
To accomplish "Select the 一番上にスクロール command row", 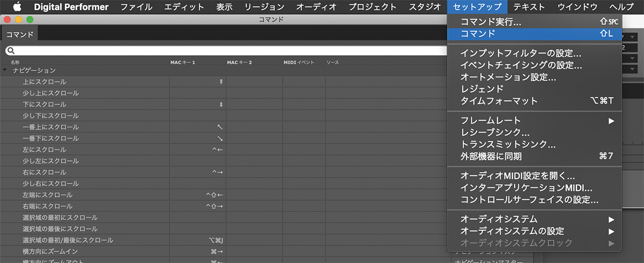I will (x=223, y=127).
